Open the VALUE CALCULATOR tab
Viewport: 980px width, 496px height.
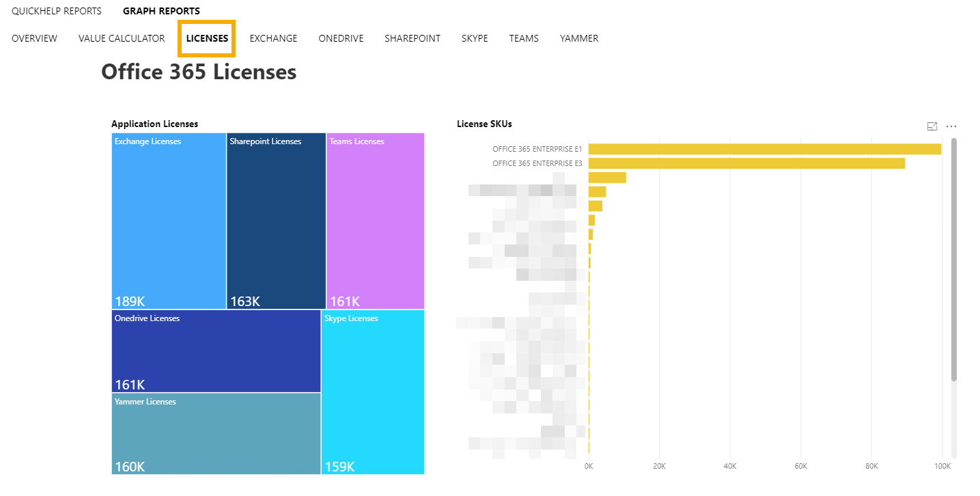tap(121, 38)
